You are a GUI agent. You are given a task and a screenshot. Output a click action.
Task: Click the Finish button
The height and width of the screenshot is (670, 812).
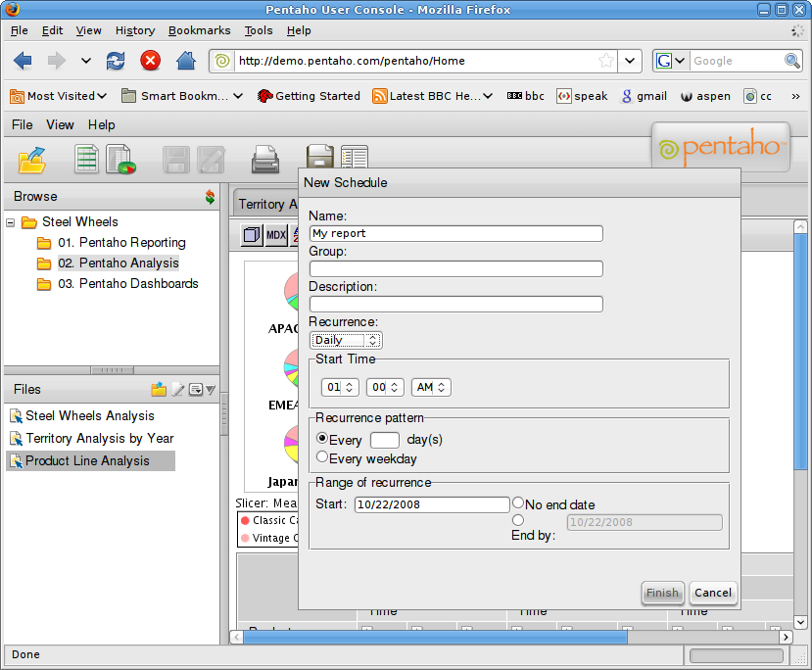coord(662,593)
